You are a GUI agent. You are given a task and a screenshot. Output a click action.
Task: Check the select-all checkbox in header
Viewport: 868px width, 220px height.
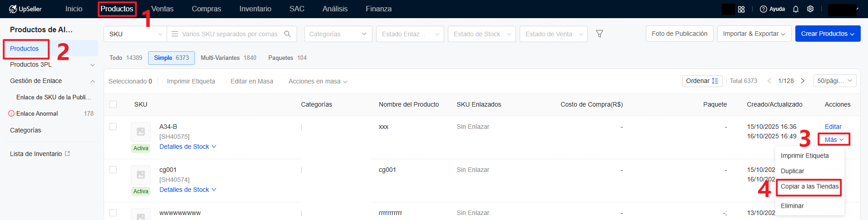113,104
